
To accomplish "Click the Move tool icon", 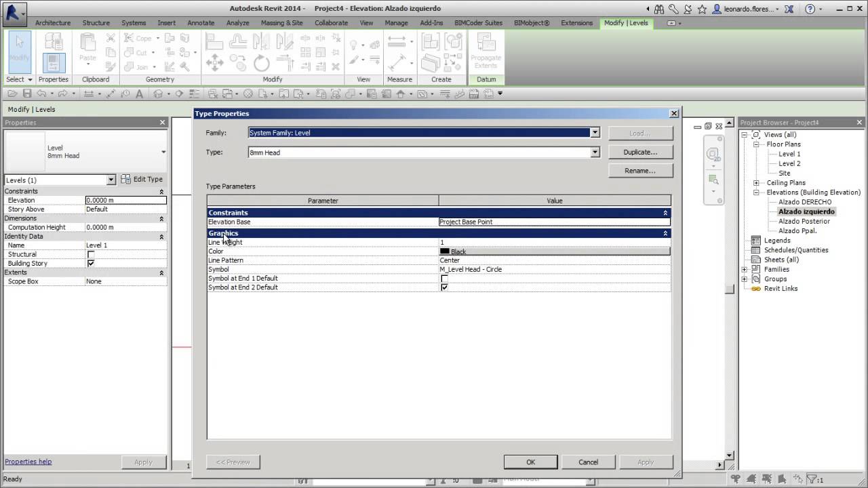I will click(x=215, y=64).
